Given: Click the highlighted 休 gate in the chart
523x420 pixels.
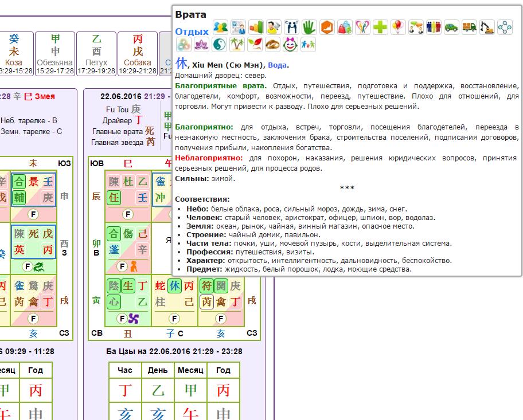Looking at the screenshot, I should coord(174,286).
